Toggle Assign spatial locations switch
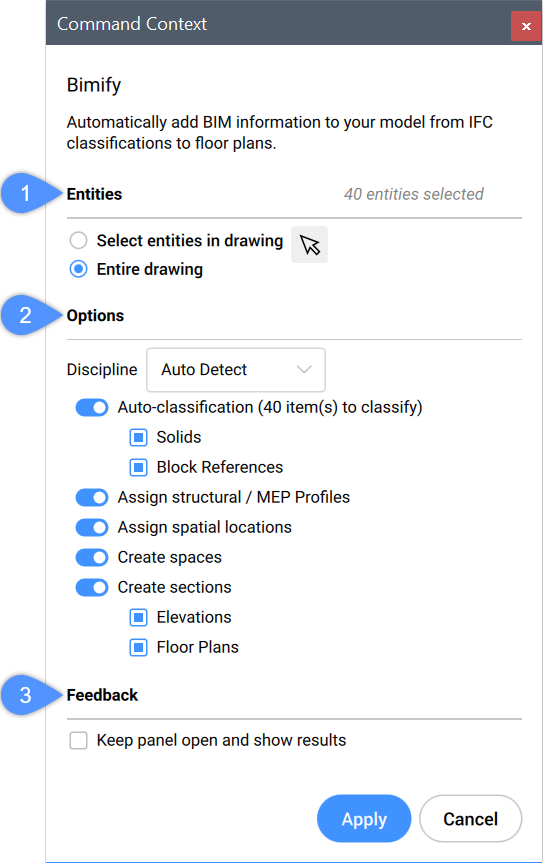Viewport: 543px width, 863px height. (92, 527)
